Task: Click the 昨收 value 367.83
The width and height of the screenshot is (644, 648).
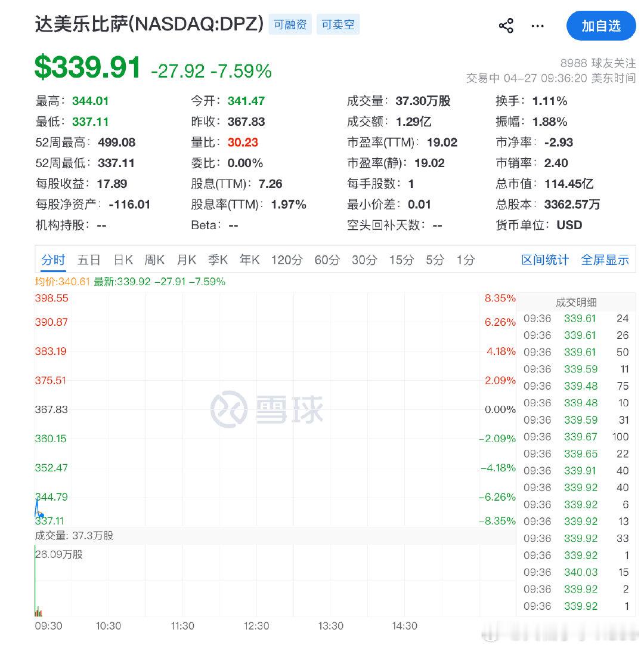Action: tap(246, 122)
